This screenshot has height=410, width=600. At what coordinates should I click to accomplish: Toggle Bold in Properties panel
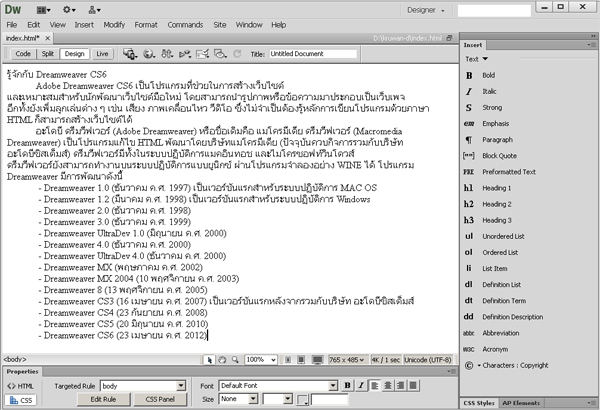(347, 385)
